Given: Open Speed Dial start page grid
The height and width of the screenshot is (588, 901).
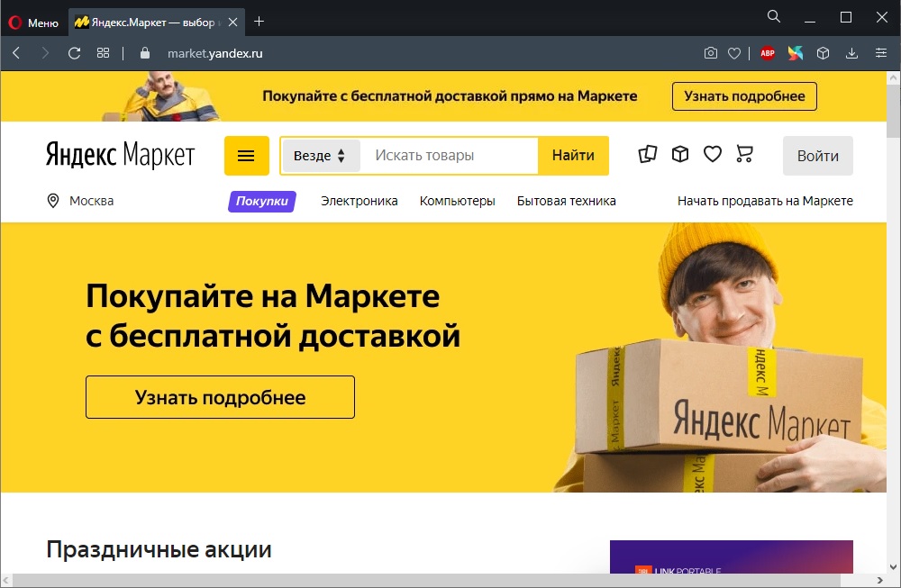Looking at the screenshot, I should pos(103,53).
